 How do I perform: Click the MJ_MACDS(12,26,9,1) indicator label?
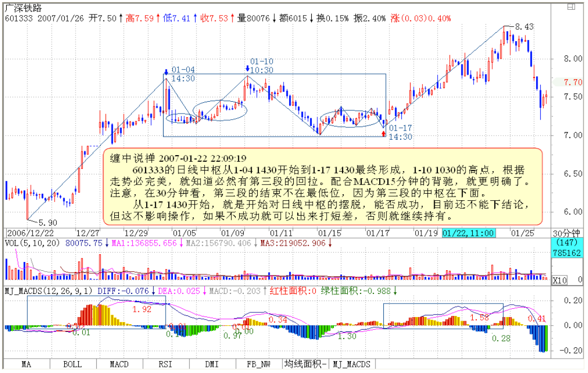(49, 291)
